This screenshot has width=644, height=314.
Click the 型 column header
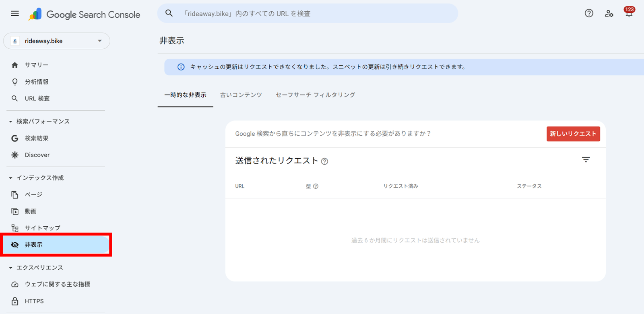tap(308, 186)
